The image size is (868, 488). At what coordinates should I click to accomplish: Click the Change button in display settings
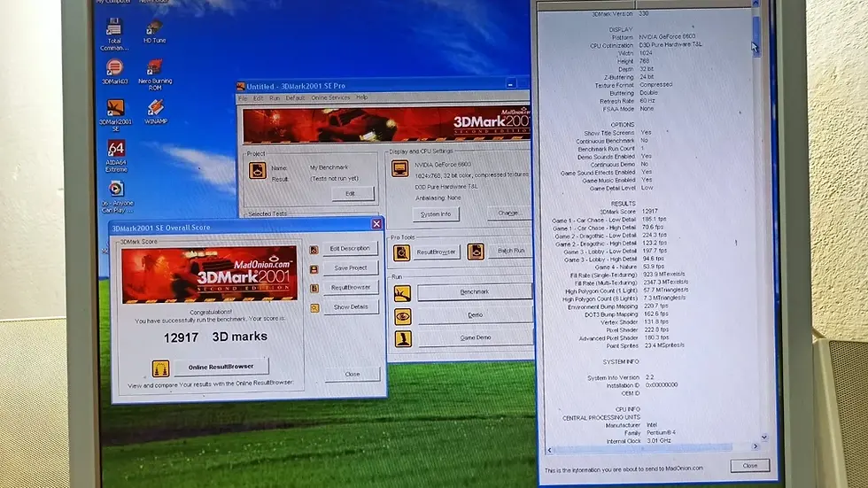coord(508,213)
